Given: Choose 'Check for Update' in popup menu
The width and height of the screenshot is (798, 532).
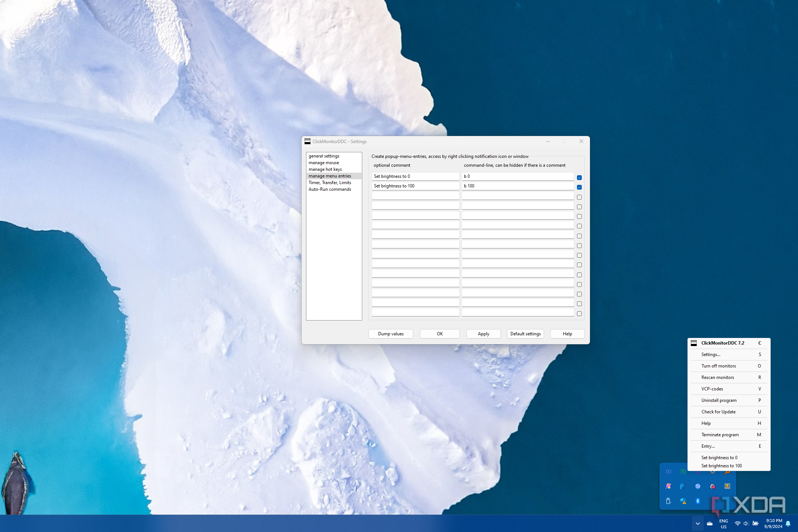Looking at the screenshot, I should (x=729, y=412).
